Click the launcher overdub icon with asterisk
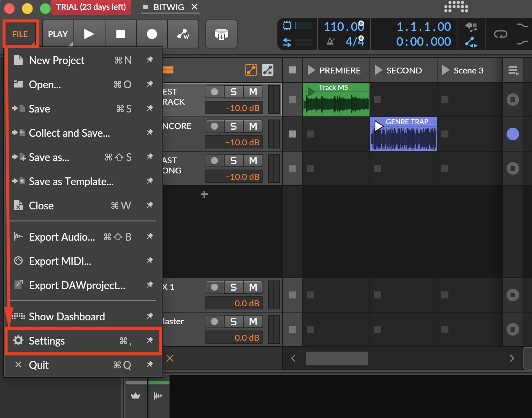The height and width of the screenshot is (418, 532). (268, 70)
